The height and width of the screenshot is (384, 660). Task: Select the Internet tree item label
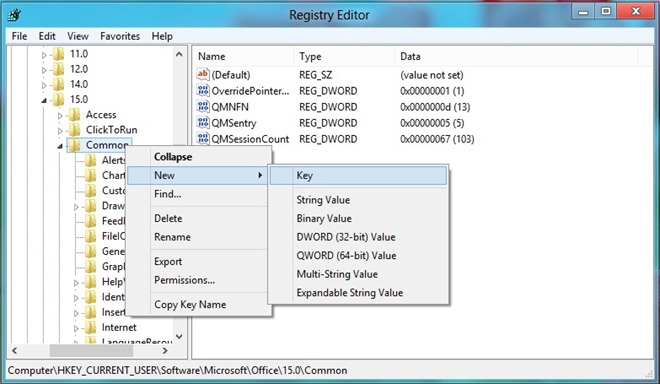coord(119,327)
